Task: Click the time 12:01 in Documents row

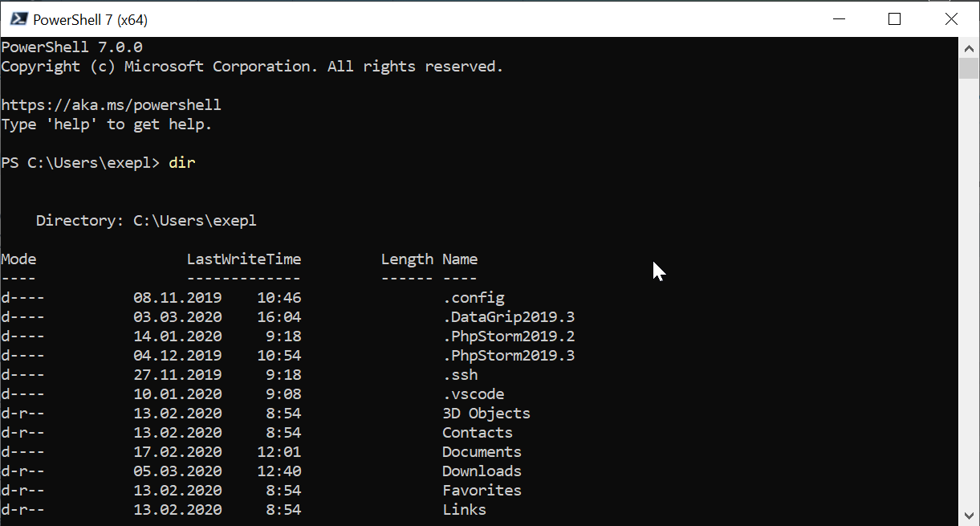Action: pyautogui.click(x=279, y=452)
